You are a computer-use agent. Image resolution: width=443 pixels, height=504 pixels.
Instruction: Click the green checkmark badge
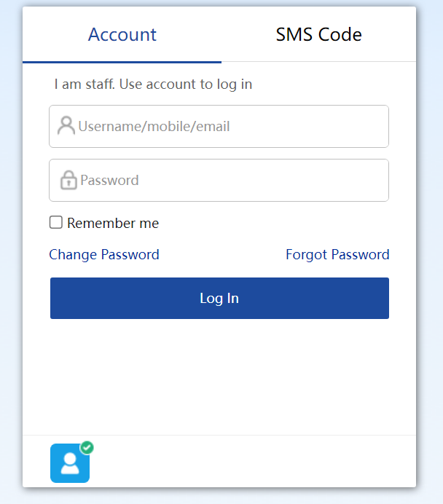pos(87,447)
